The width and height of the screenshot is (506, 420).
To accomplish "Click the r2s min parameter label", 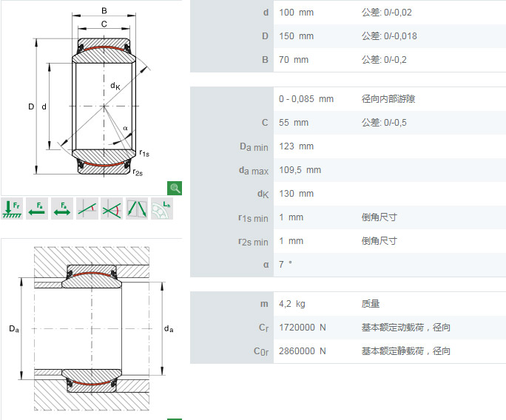I will [253, 242].
